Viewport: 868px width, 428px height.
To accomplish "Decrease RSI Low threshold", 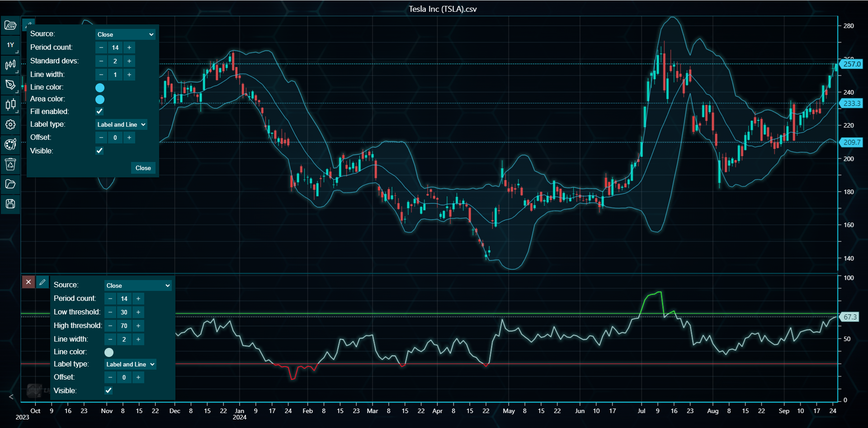I will pyautogui.click(x=110, y=312).
